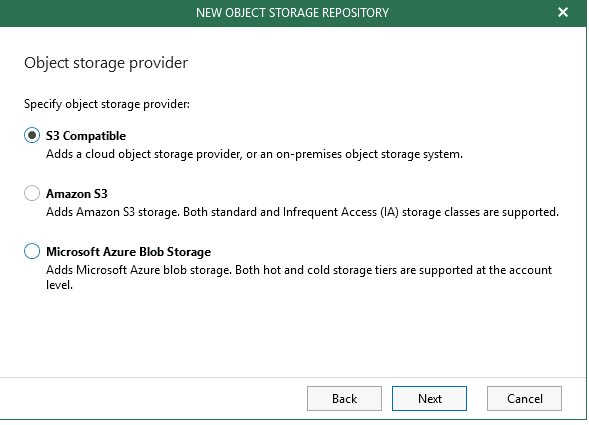The image size is (589, 425).
Task: Click the Object storage provider heading
Action: (106, 63)
